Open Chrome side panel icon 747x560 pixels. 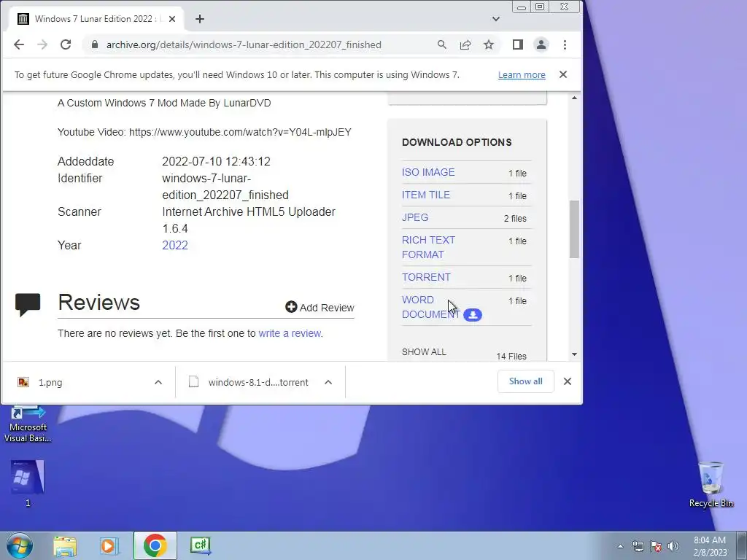pyautogui.click(x=518, y=44)
